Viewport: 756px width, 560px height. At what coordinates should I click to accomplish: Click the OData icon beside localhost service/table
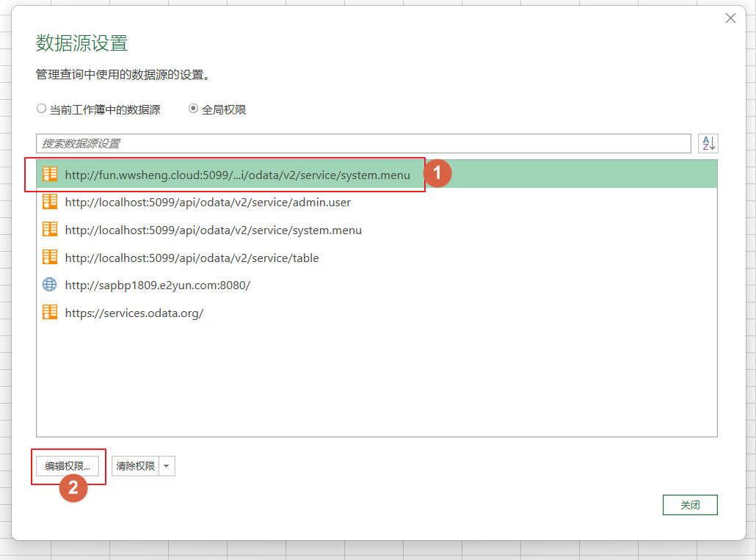[x=50, y=258]
